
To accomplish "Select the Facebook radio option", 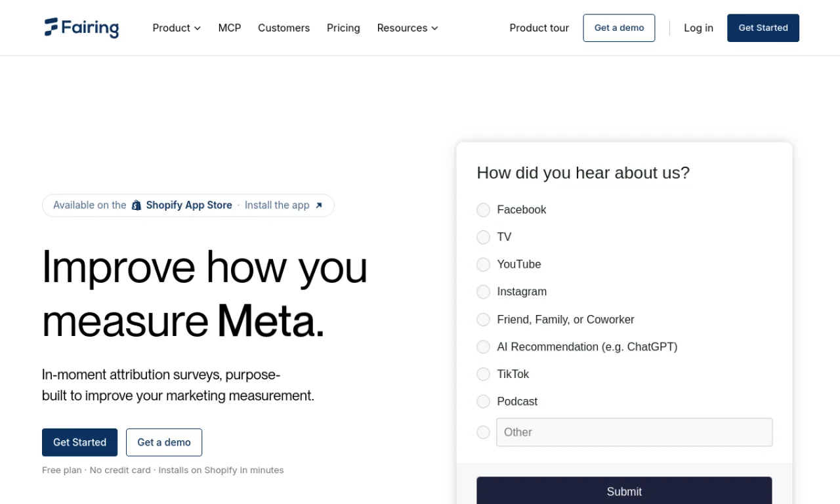I will coord(483,210).
